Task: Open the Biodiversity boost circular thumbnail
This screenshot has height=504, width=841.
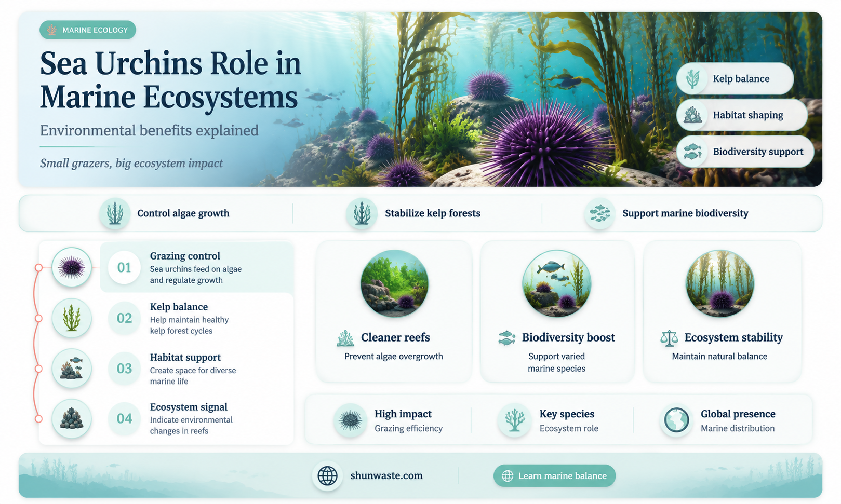Action: pyautogui.click(x=556, y=284)
